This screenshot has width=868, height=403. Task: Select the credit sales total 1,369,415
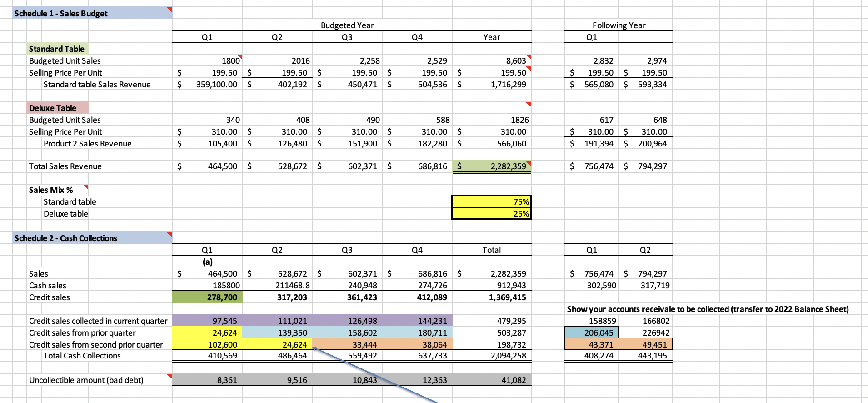[x=492, y=297]
